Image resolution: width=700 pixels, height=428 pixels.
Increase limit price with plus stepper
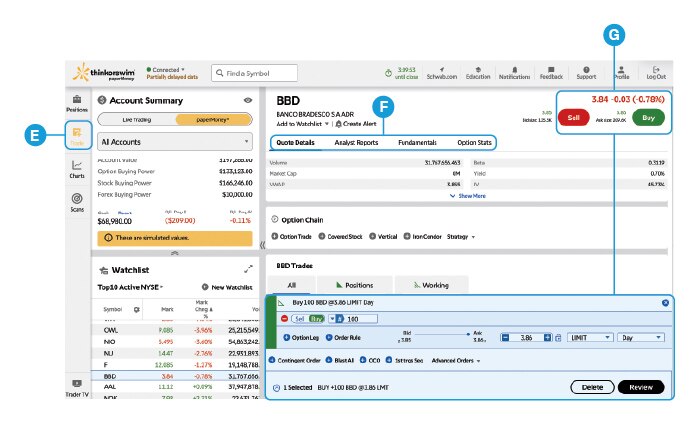tap(547, 338)
